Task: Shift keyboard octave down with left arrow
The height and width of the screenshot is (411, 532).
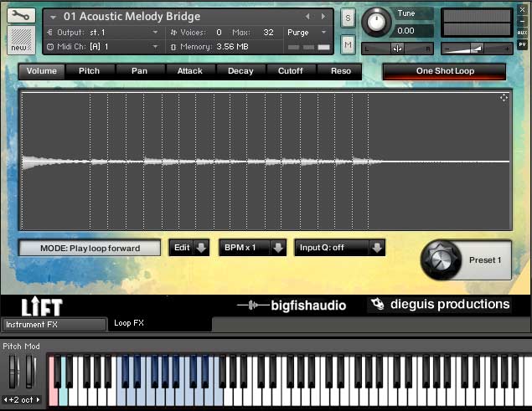Action: coord(5,400)
